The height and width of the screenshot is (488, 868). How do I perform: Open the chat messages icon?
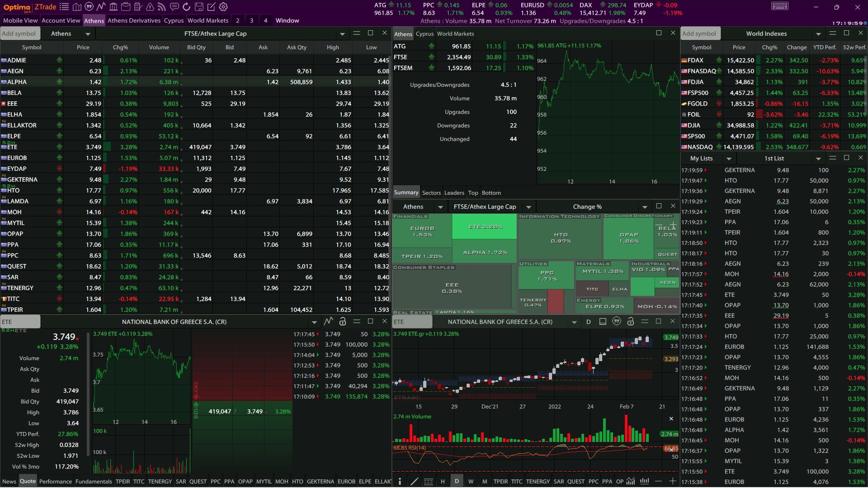click(x=175, y=7)
